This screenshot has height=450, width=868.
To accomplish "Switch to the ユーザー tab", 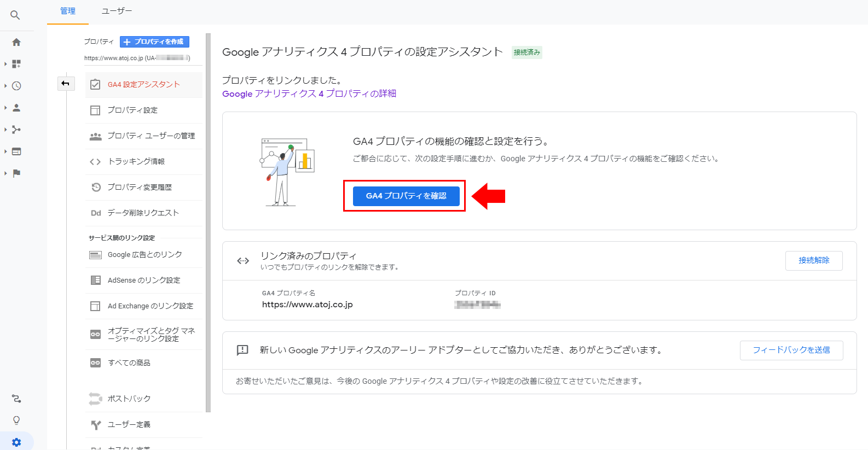I will (x=117, y=11).
